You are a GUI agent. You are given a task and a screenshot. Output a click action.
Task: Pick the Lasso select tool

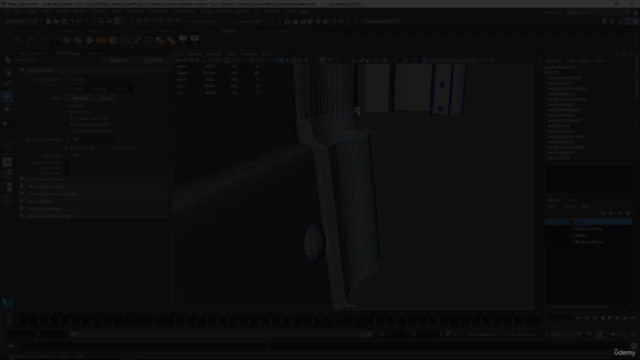tap(7, 73)
